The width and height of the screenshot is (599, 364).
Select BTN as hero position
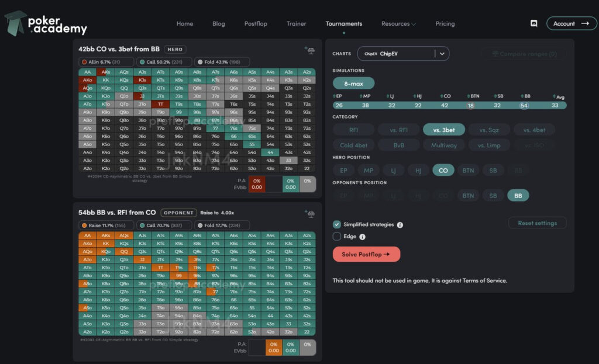pos(467,170)
